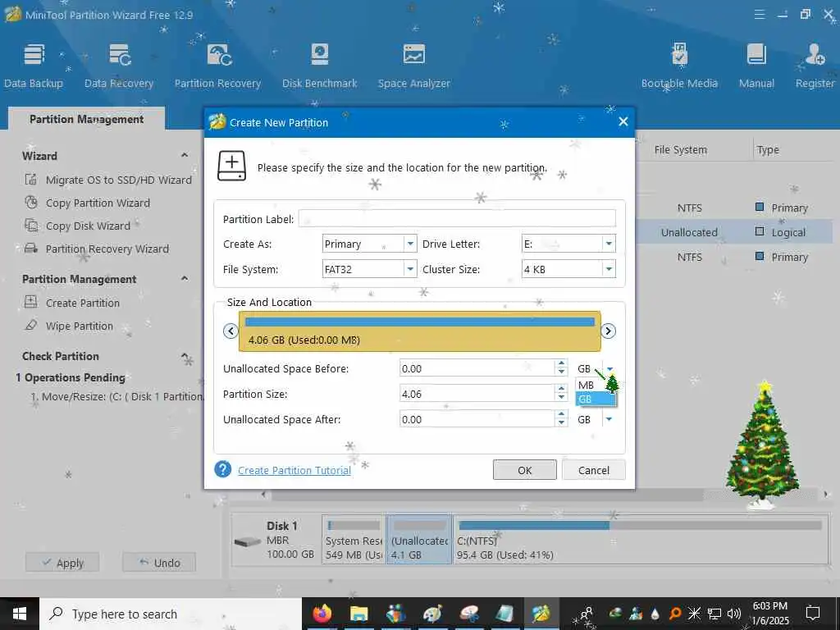Open the Create Partition Tutorial link
This screenshot has height=630, width=840.
pos(294,470)
